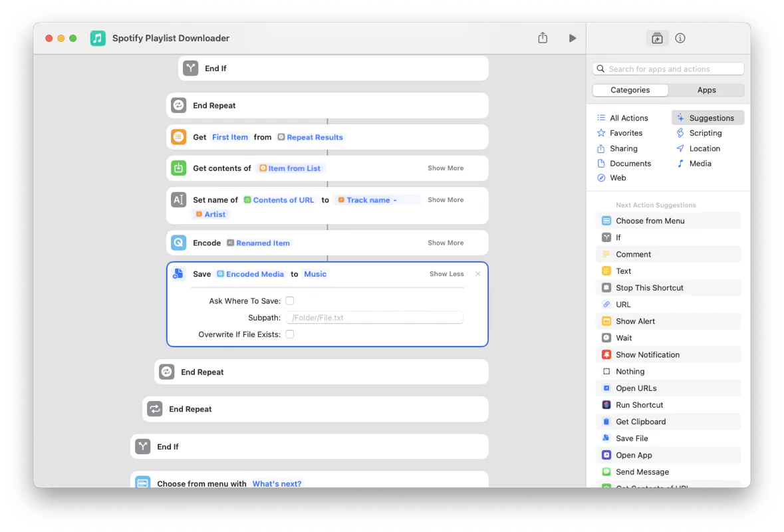Toggle the action library sidebar
The width and height of the screenshot is (784, 532).
[x=657, y=38]
